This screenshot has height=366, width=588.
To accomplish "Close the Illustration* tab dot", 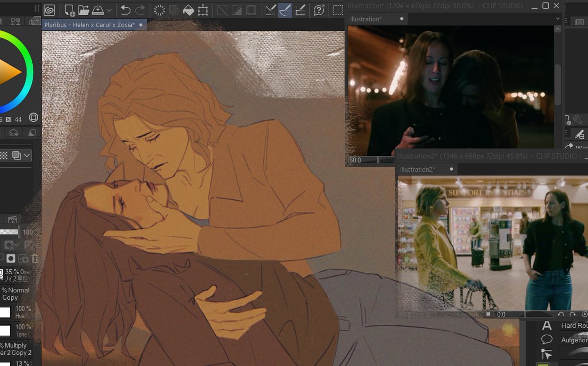I will (x=402, y=19).
